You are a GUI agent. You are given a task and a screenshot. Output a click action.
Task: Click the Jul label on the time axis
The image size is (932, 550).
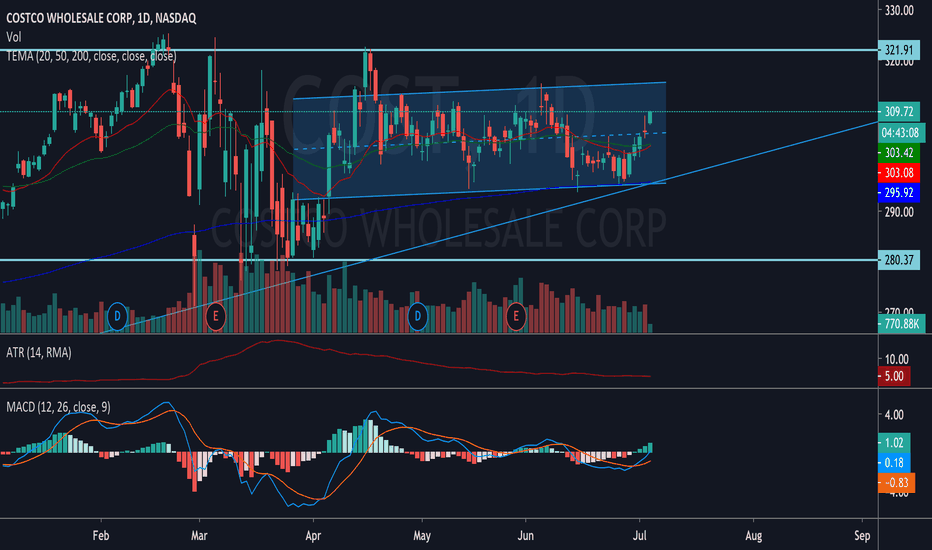point(639,535)
